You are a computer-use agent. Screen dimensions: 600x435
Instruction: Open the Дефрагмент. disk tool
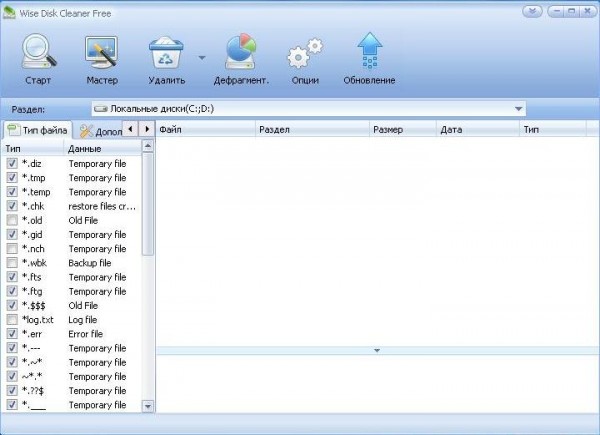point(240,52)
